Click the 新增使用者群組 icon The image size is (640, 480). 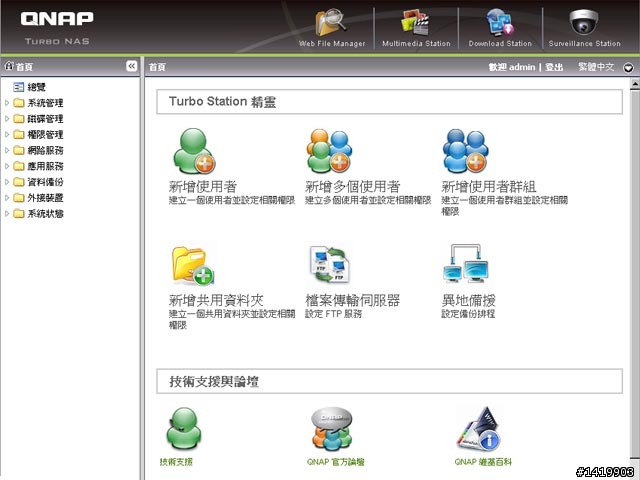[465, 151]
